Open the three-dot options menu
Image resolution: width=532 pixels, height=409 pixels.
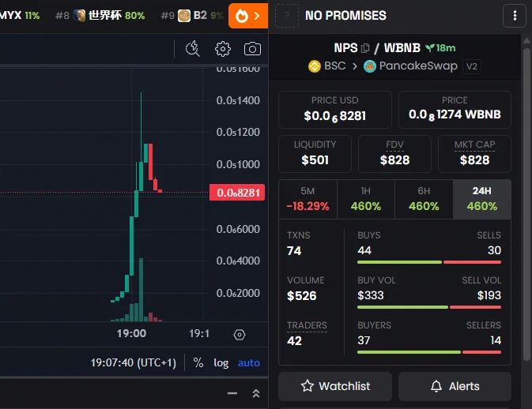pos(515,16)
